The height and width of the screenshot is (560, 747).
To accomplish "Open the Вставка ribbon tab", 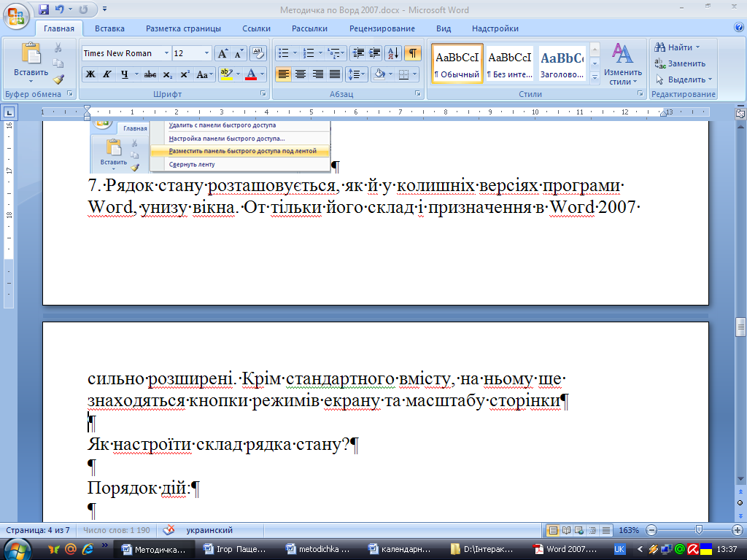I will (109, 28).
